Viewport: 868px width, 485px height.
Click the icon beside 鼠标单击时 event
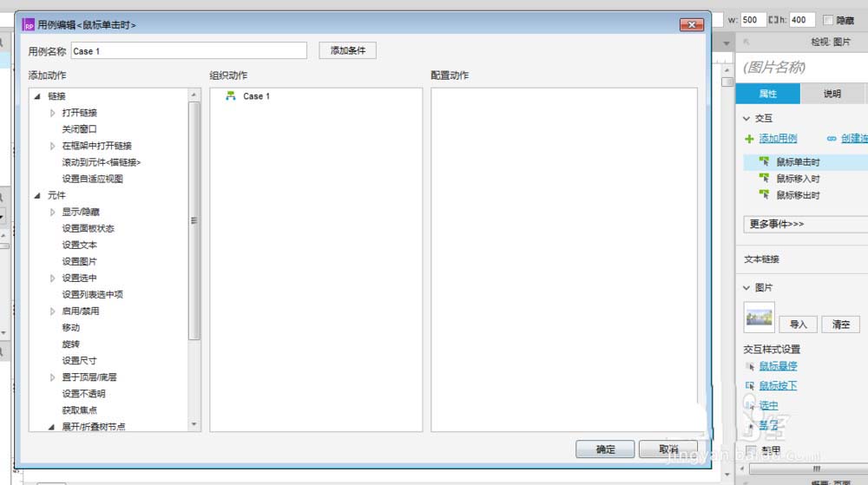[x=765, y=161]
